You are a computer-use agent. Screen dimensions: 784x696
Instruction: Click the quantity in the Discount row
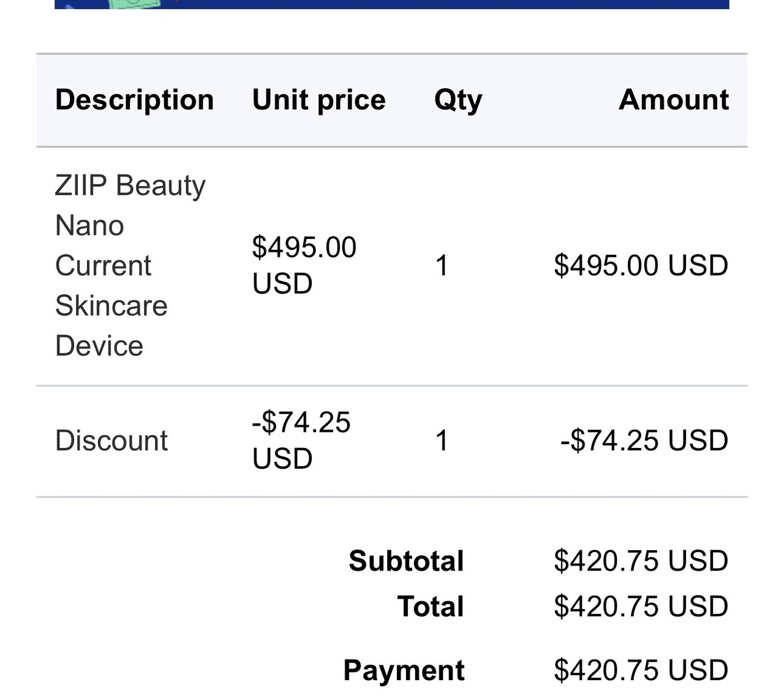pyautogui.click(x=442, y=441)
